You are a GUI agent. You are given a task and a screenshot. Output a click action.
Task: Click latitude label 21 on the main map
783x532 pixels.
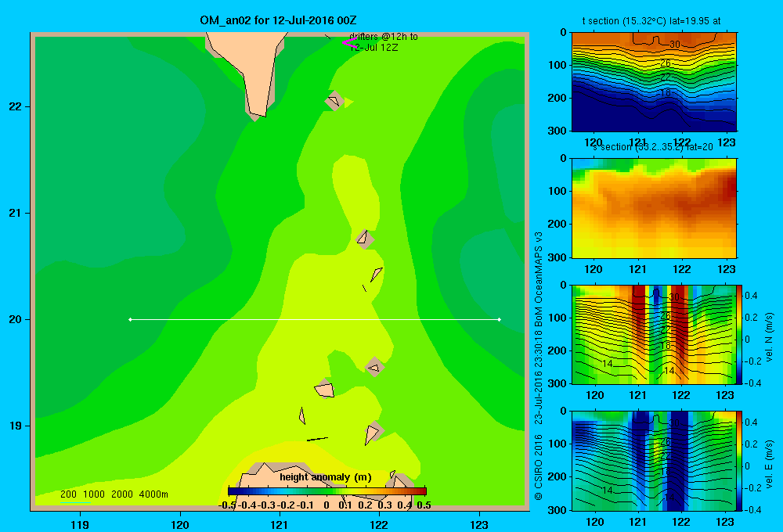tap(15, 213)
